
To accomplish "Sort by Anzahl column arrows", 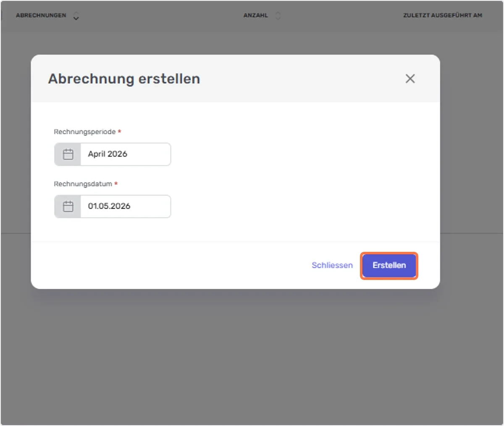I will point(278,16).
